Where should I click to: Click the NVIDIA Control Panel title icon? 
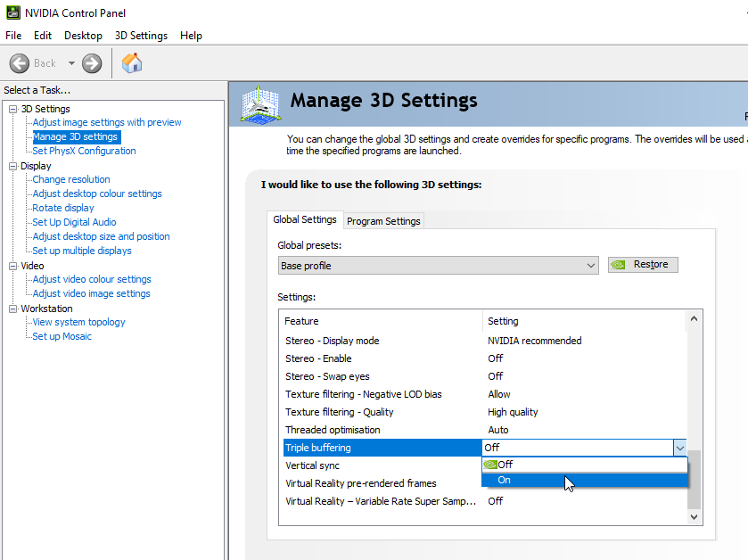coord(13,13)
